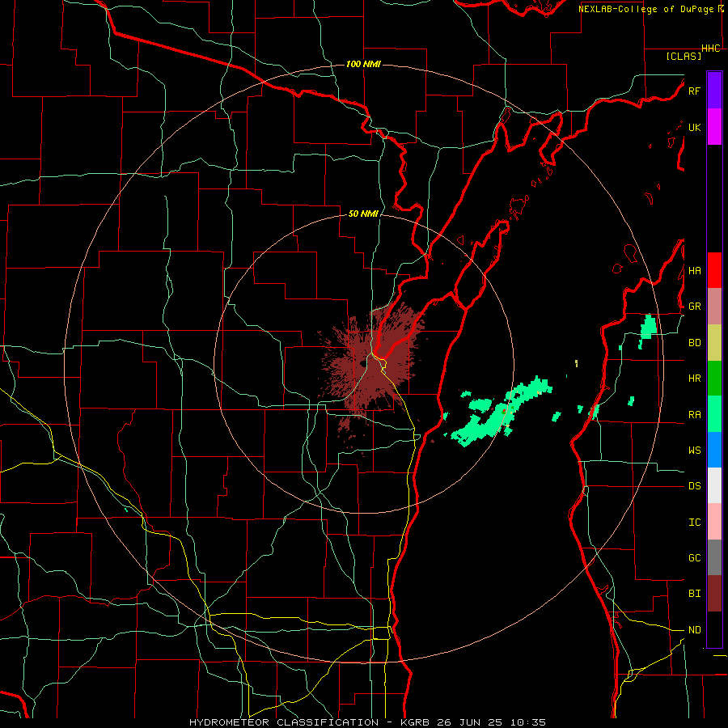The image size is (728, 728).
Task: Pick the HR green legend swatch
Action: click(x=714, y=379)
